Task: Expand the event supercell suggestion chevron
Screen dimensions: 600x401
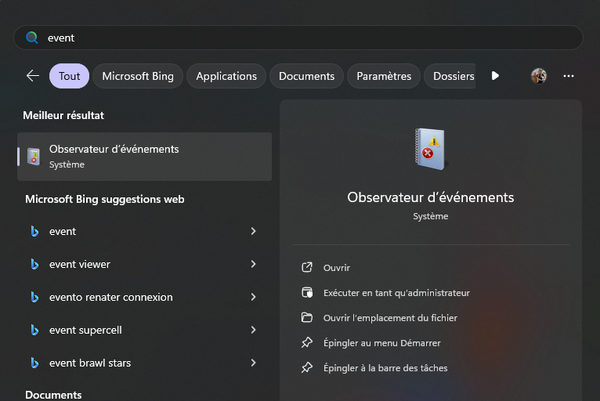Action: [x=253, y=330]
